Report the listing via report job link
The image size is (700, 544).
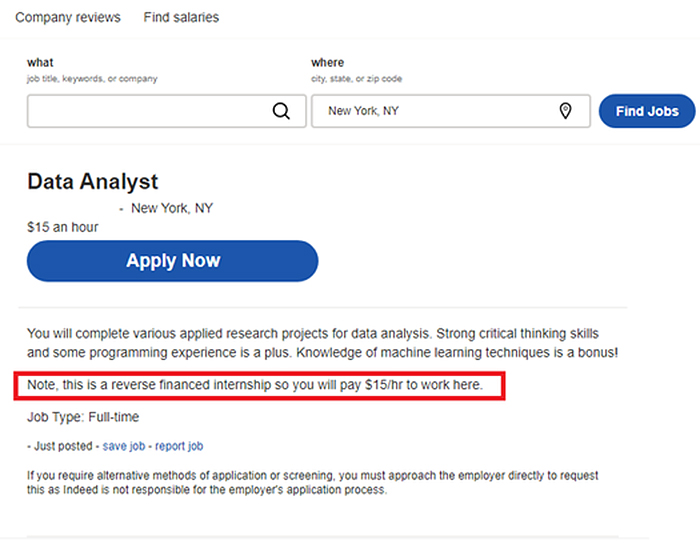click(x=180, y=446)
